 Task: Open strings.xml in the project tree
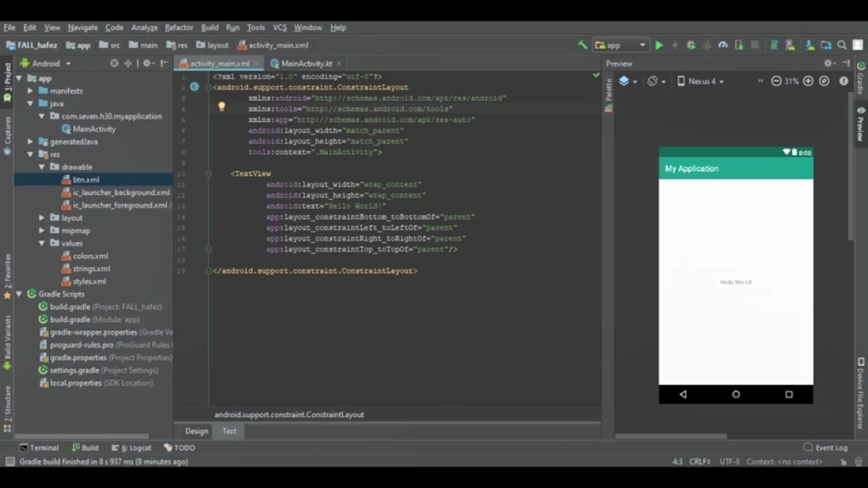(x=91, y=269)
